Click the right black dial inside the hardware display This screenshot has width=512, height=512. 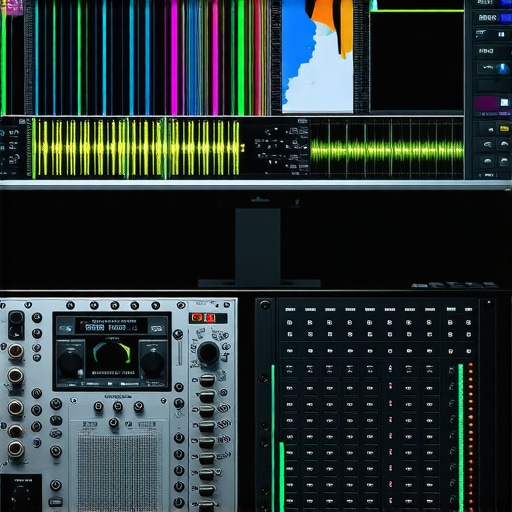153,364
